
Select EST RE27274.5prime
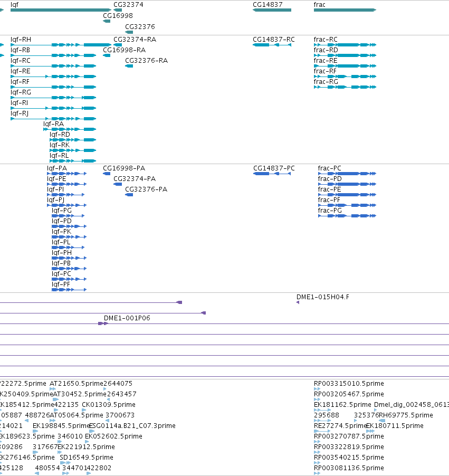[322, 431]
